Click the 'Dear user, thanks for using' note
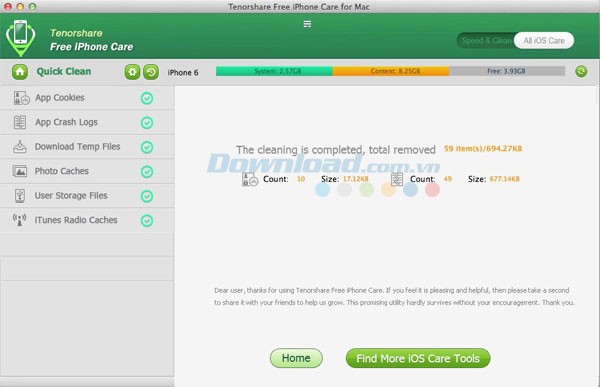This screenshot has width=600, height=387. tap(394, 296)
